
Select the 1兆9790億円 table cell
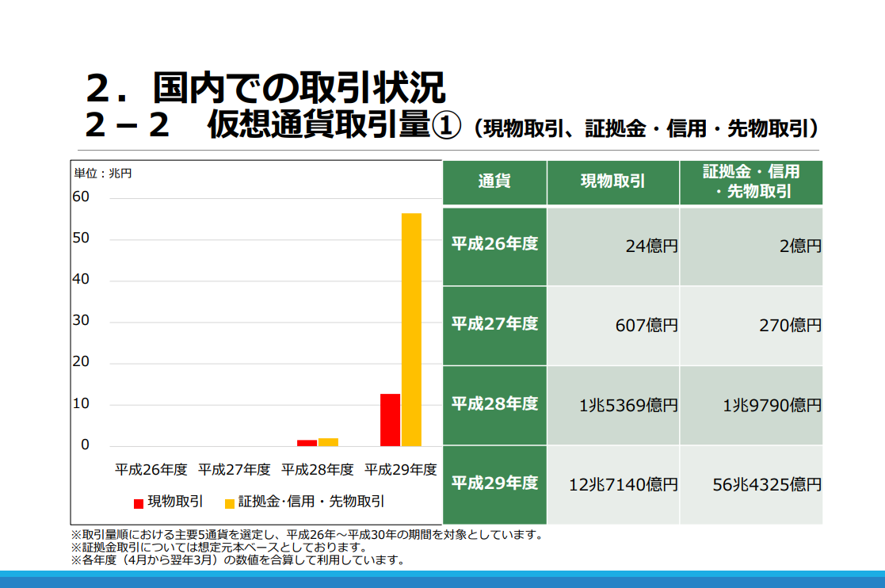tap(751, 406)
